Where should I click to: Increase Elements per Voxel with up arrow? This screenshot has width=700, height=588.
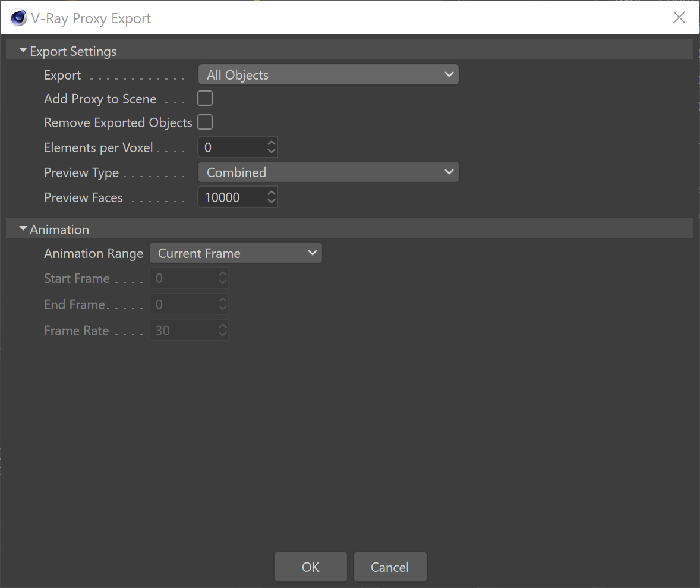pyautogui.click(x=272, y=143)
